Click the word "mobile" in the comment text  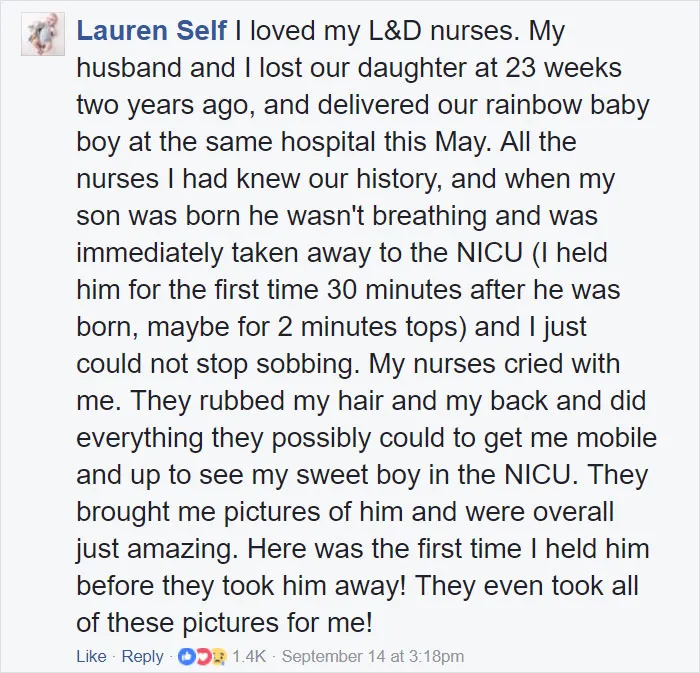click(617, 438)
